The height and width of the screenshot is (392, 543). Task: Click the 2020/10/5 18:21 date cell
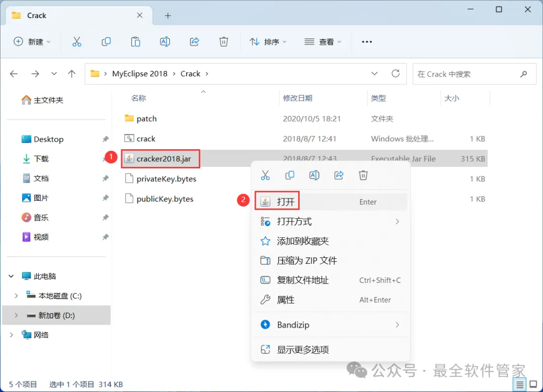(x=312, y=119)
